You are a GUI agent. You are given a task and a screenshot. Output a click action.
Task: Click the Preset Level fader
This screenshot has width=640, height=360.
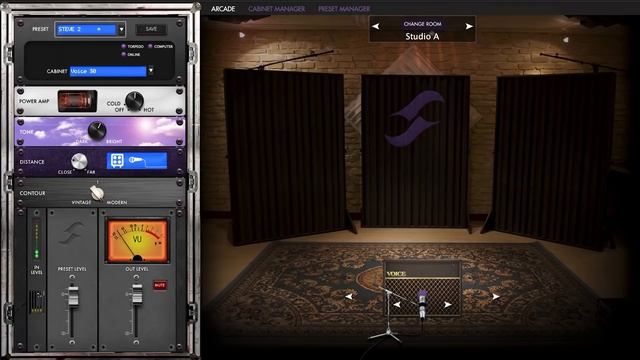click(73, 296)
